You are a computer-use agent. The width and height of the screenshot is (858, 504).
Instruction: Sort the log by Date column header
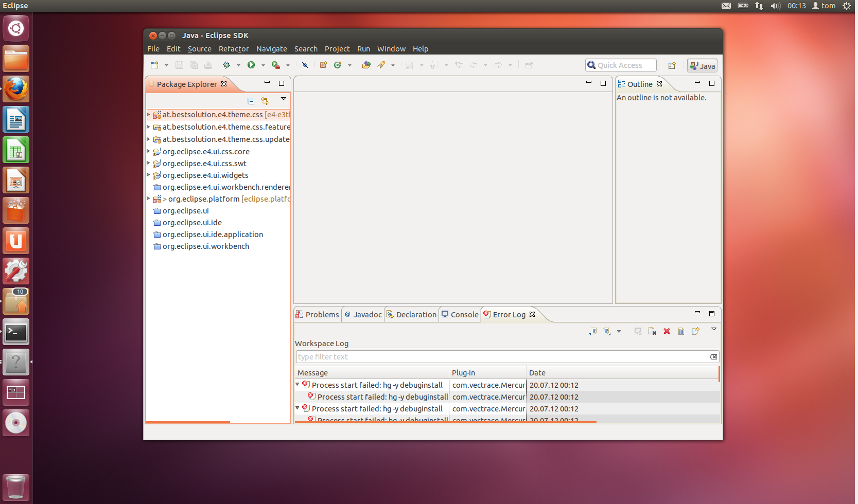point(622,372)
